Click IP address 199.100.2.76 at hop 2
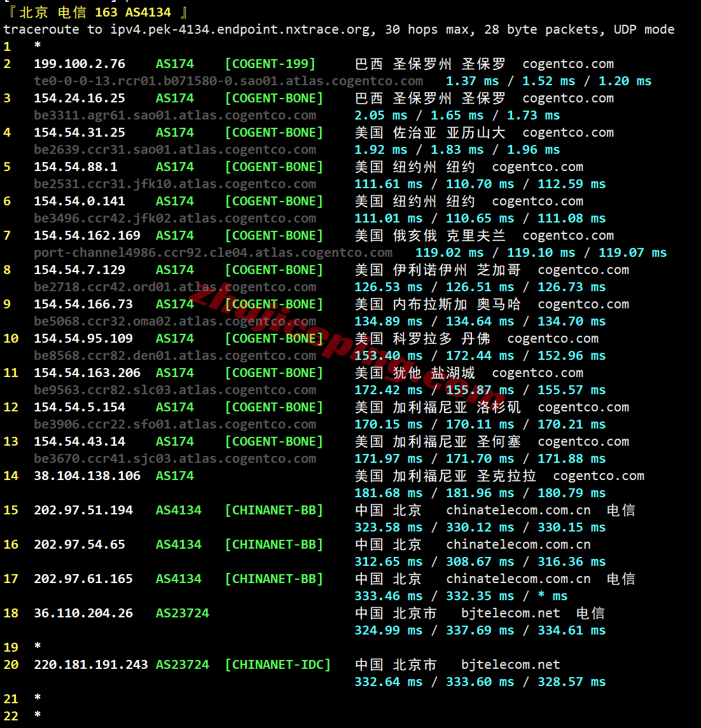 (x=80, y=64)
